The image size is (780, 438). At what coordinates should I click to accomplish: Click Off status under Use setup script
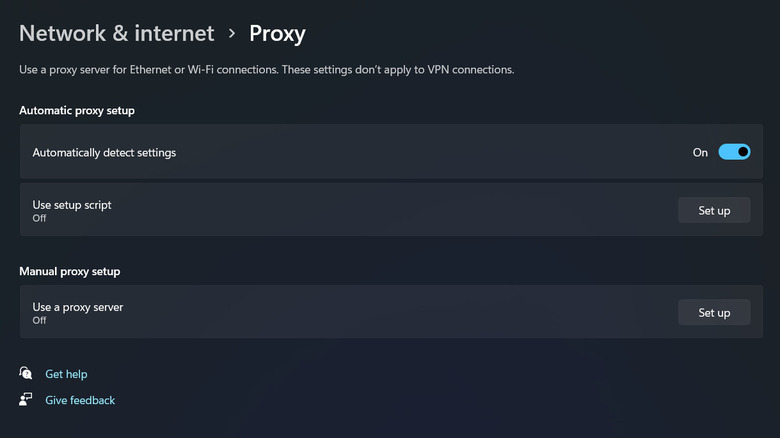click(x=40, y=217)
